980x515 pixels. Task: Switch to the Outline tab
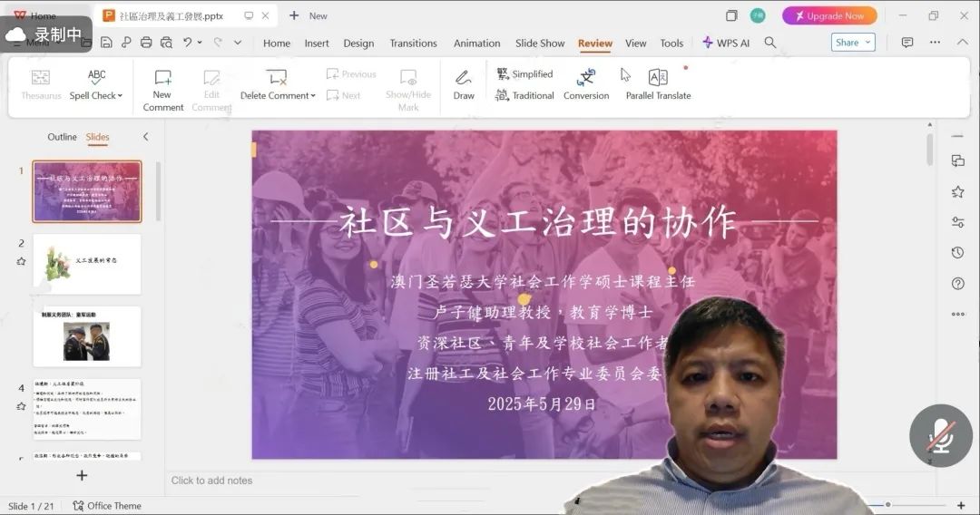pyautogui.click(x=62, y=137)
